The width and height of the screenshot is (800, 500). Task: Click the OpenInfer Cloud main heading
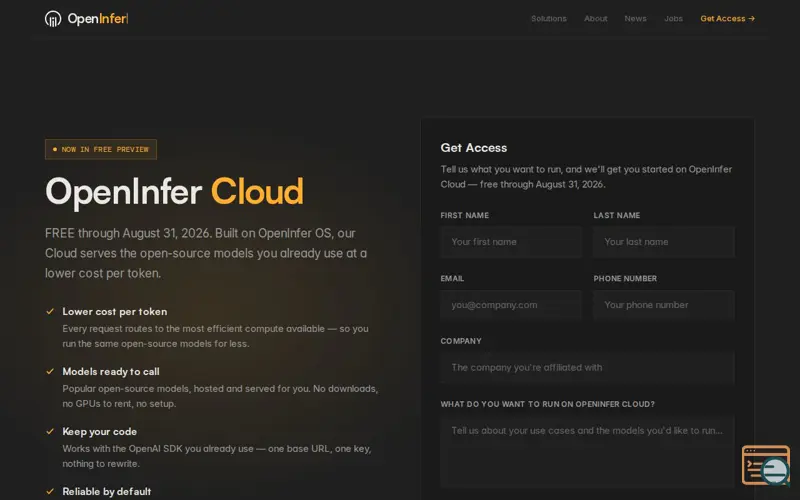pos(174,192)
